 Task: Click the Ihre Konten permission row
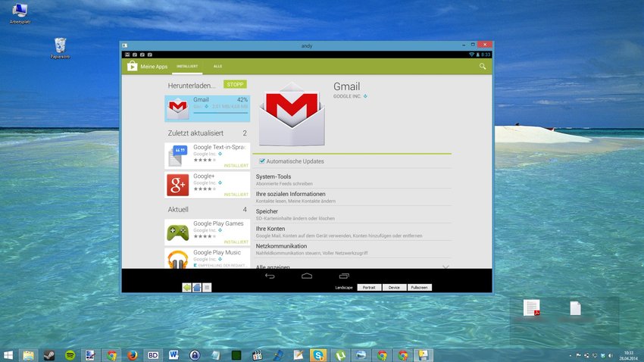(x=353, y=232)
